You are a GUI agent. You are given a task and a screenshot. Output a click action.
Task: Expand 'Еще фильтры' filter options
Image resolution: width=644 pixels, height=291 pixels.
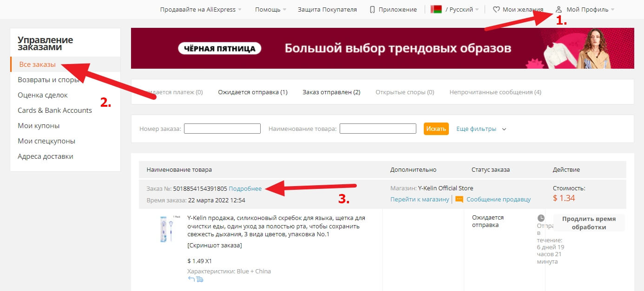coord(481,129)
